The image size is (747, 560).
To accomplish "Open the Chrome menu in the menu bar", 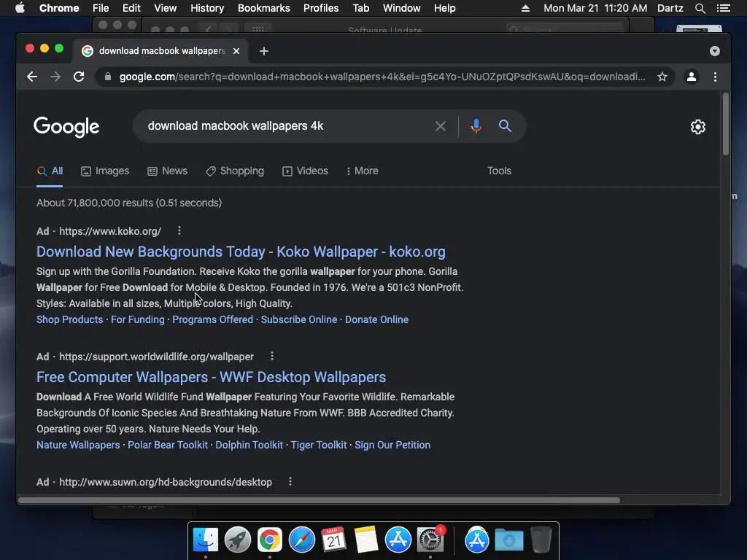I will click(x=59, y=8).
